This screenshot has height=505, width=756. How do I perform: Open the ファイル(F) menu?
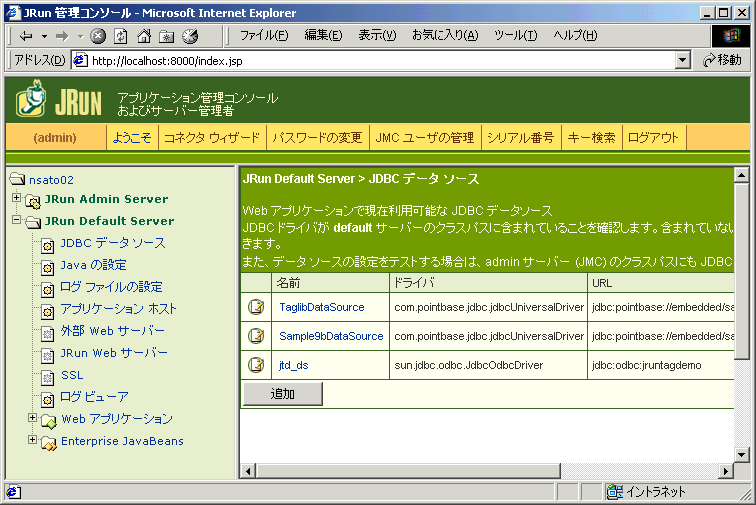[x=264, y=35]
